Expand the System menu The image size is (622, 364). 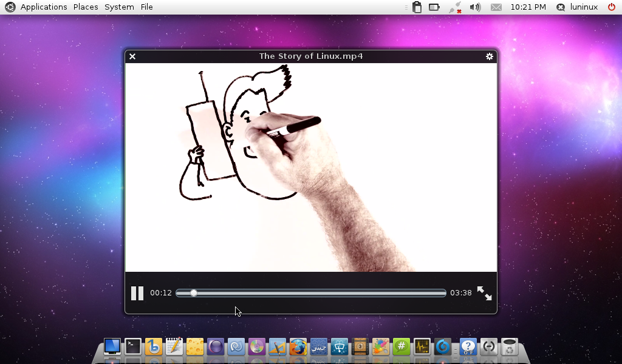(x=119, y=7)
